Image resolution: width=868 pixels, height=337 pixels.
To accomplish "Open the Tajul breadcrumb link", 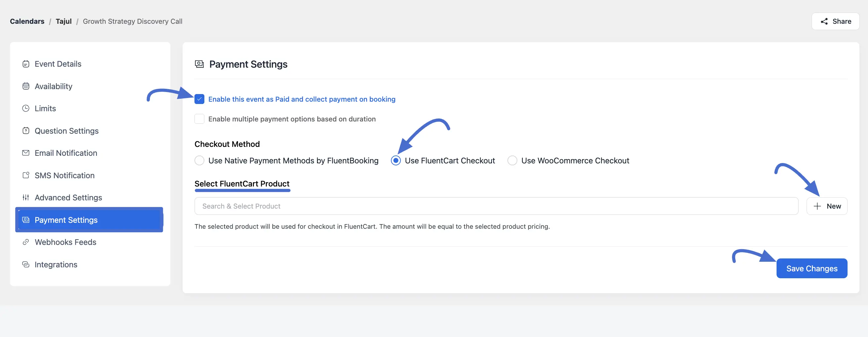I will pyautogui.click(x=64, y=21).
